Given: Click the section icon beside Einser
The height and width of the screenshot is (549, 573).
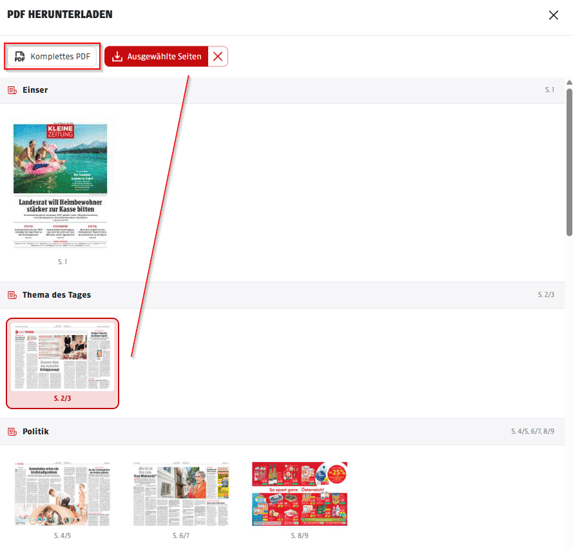Looking at the screenshot, I should 12,90.
